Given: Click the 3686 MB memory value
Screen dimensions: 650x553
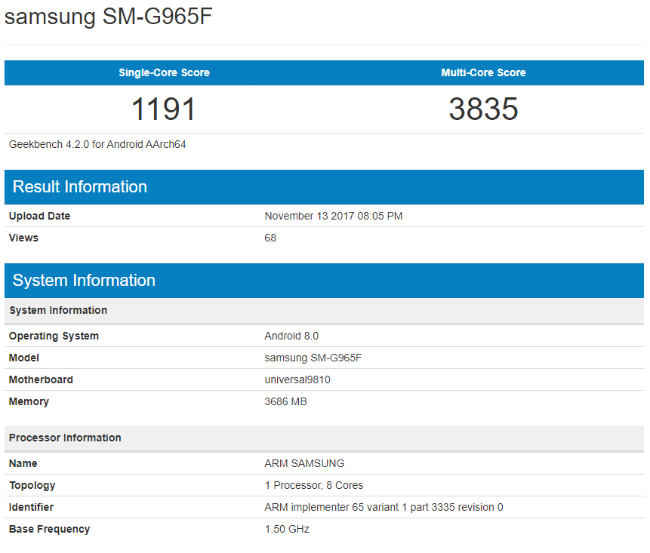Looking at the screenshot, I should (286, 401).
